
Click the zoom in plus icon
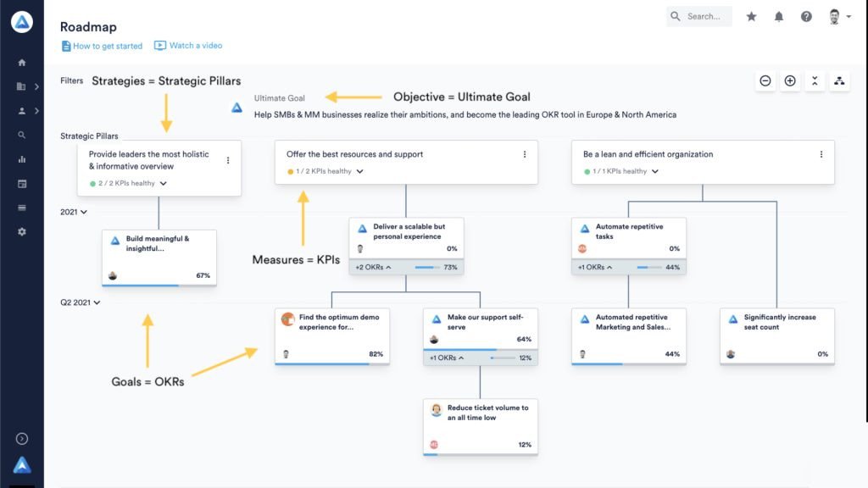pos(790,80)
